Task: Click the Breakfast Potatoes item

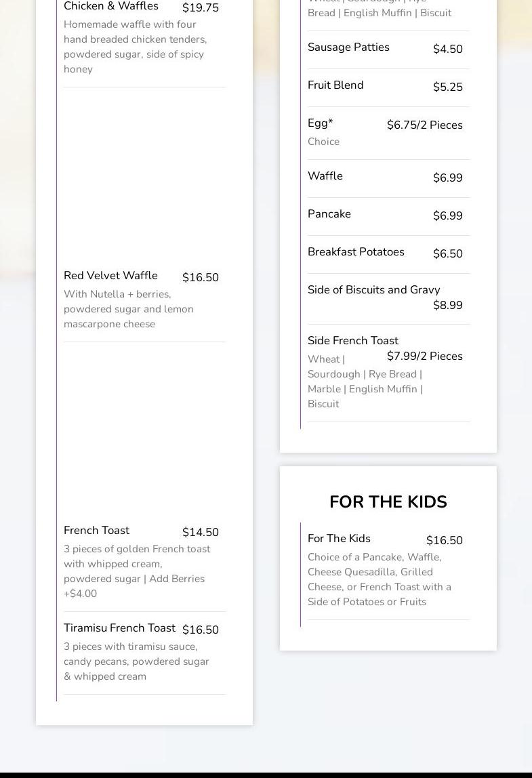Action: [x=356, y=252]
